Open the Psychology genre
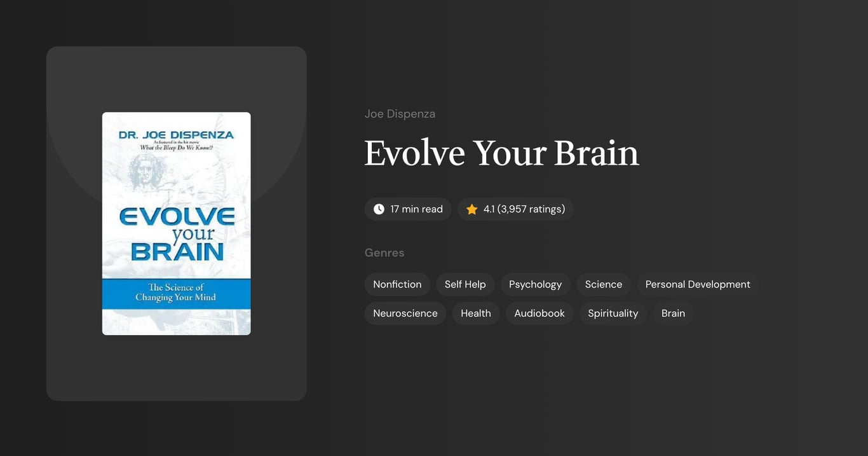 pyautogui.click(x=535, y=284)
